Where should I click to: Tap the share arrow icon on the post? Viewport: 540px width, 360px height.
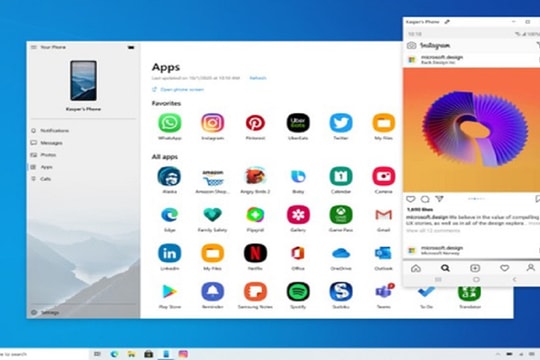[439, 199]
